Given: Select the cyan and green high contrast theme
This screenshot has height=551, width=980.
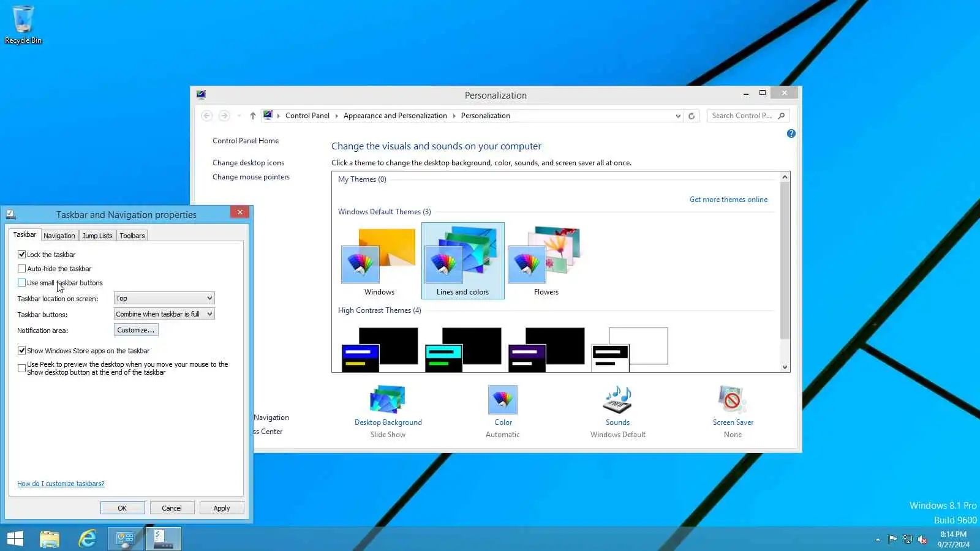Looking at the screenshot, I should tap(462, 349).
